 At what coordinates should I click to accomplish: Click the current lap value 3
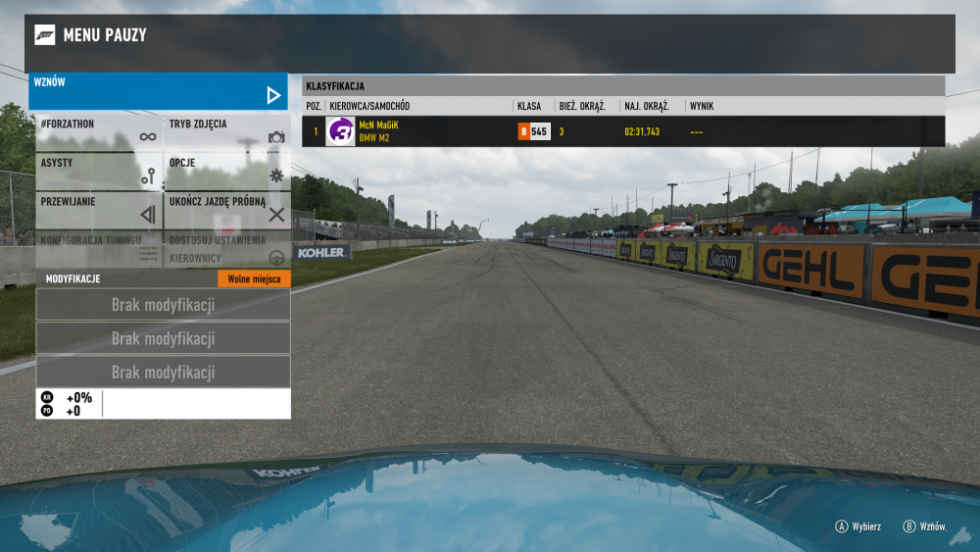coord(562,132)
